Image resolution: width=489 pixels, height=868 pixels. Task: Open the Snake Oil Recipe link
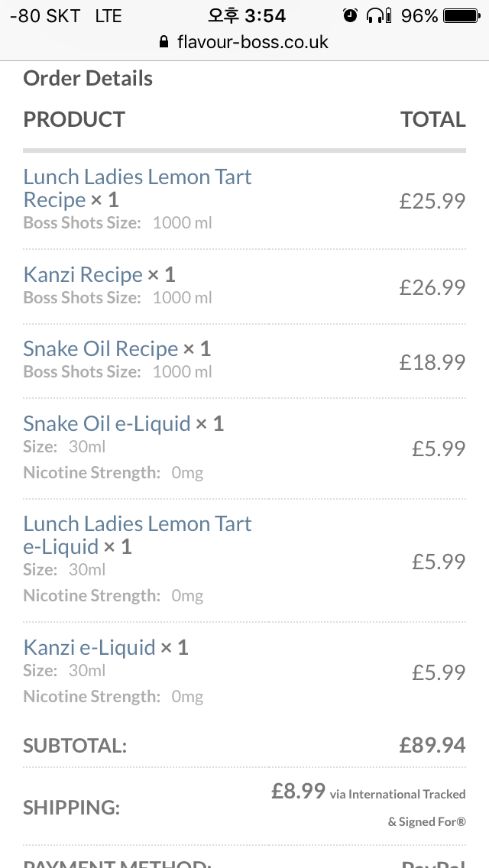[100, 348]
